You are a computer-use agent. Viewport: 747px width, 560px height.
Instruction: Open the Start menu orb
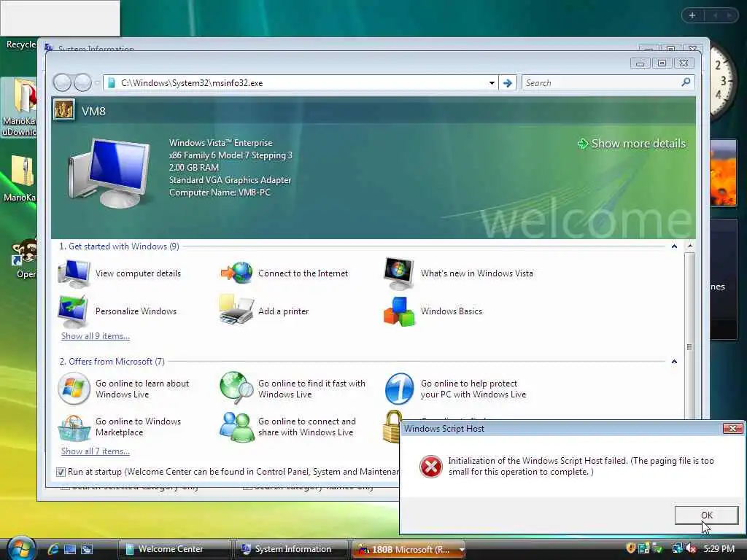[20, 548]
